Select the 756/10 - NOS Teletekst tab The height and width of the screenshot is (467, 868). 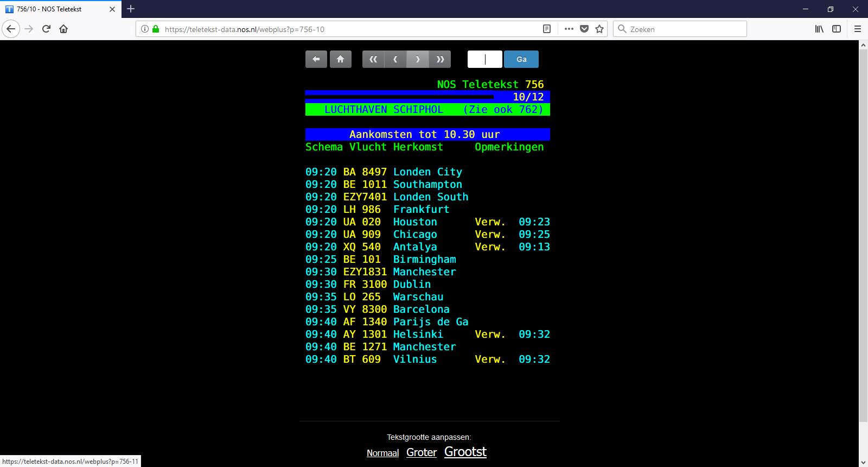point(60,9)
